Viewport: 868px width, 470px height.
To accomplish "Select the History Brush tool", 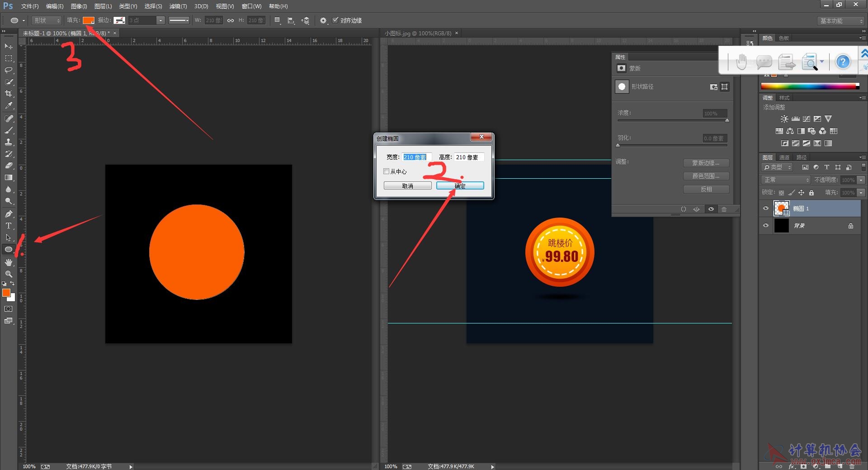I will click(x=9, y=154).
